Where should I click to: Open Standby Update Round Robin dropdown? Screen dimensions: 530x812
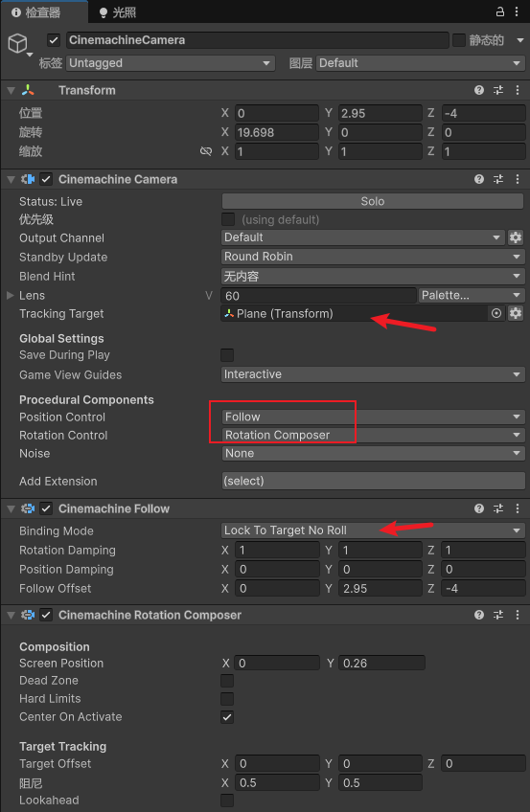(373, 257)
